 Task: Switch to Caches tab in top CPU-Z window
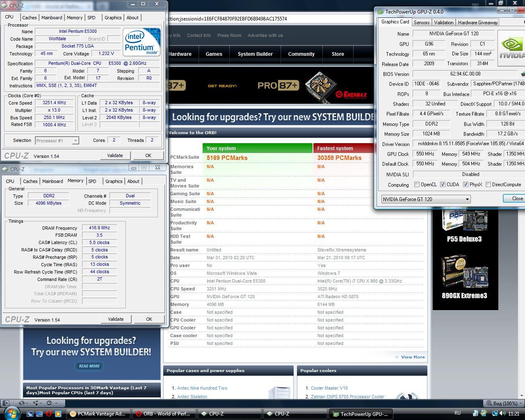point(30,18)
